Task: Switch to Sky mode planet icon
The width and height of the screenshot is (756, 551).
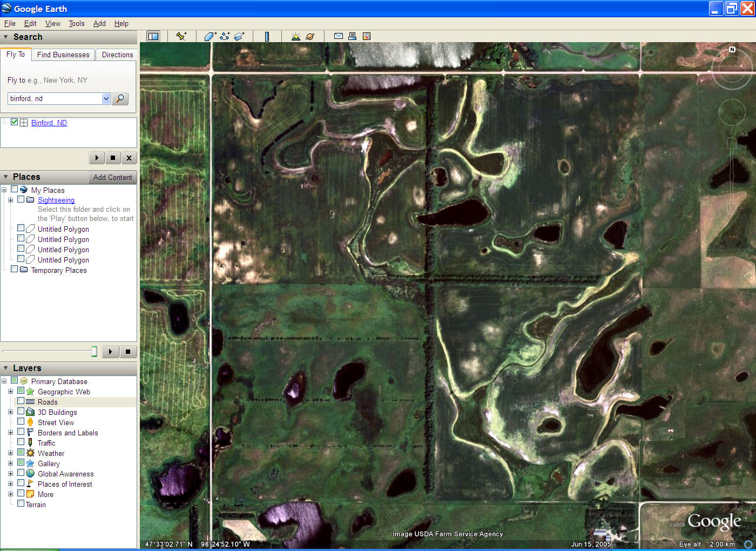Action: tap(310, 36)
